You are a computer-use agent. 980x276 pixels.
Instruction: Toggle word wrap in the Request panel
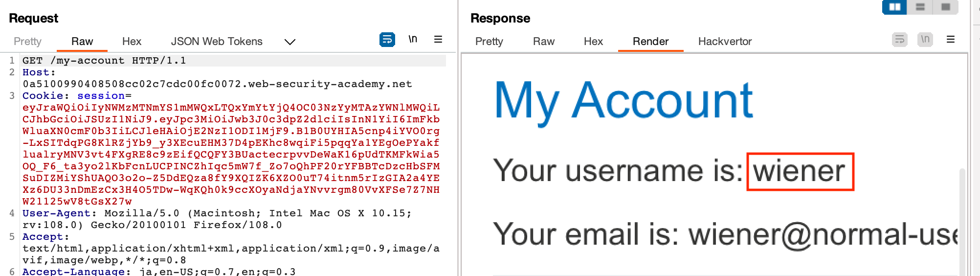(387, 40)
